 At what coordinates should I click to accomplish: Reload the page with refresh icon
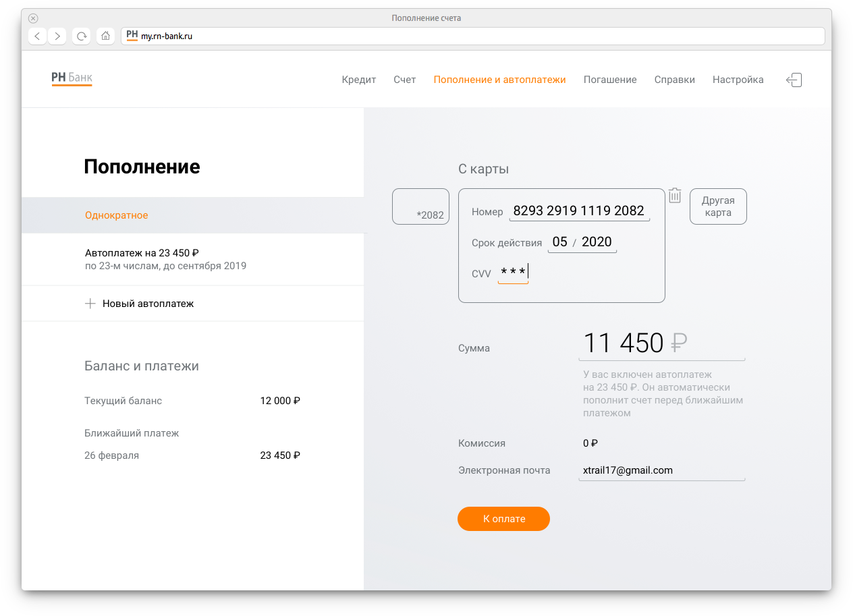pyautogui.click(x=82, y=36)
